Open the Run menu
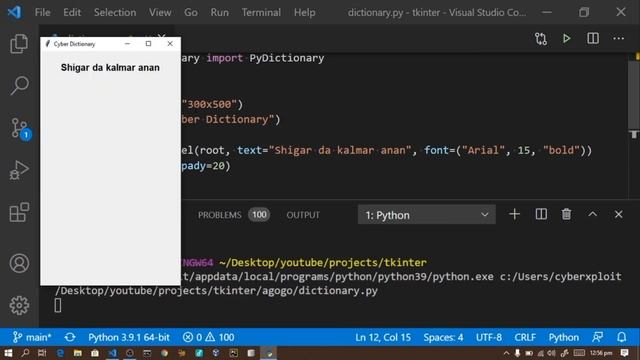The height and width of the screenshot is (360, 640). 220,12
